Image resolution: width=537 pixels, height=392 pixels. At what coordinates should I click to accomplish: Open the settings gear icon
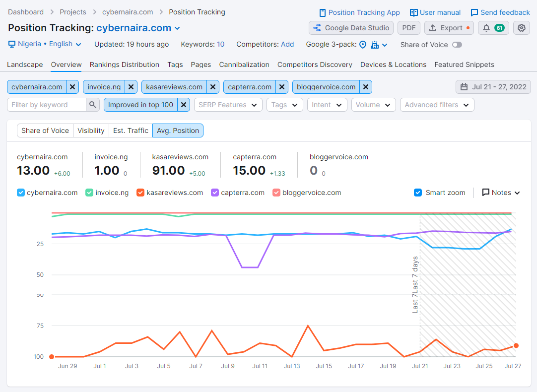point(521,28)
